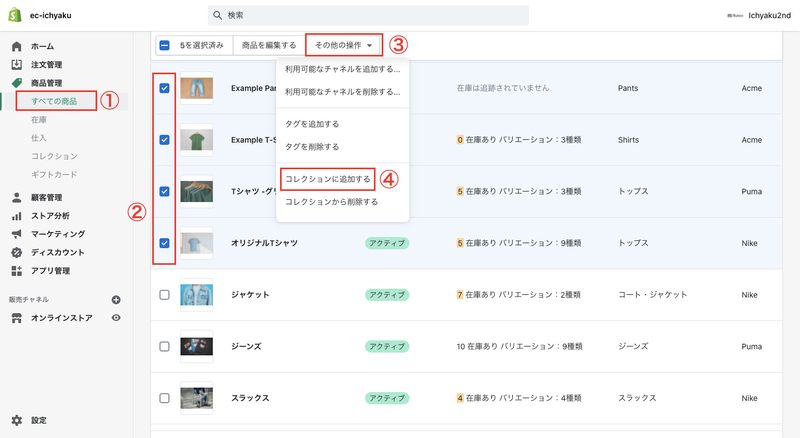Check ジャケット product checkbox

(x=164, y=295)
